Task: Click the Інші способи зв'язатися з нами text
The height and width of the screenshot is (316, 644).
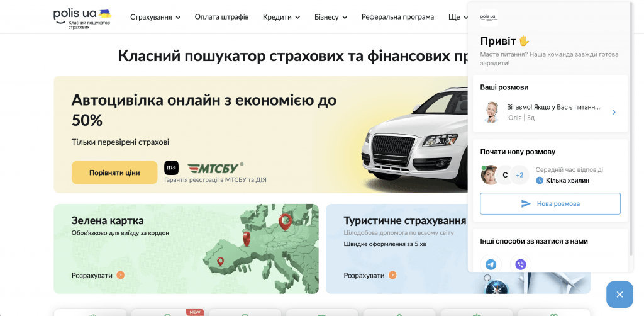Action: coord(534,241)
